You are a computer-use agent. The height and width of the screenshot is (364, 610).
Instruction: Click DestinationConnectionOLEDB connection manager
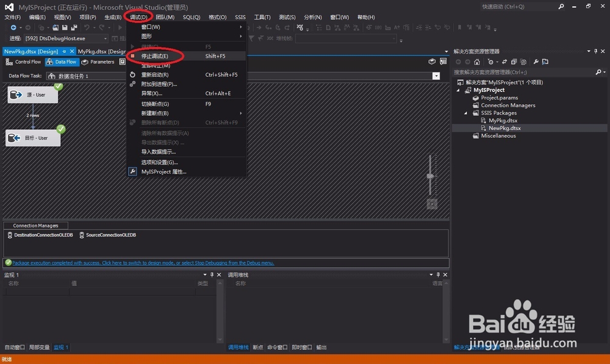[40, 235]
